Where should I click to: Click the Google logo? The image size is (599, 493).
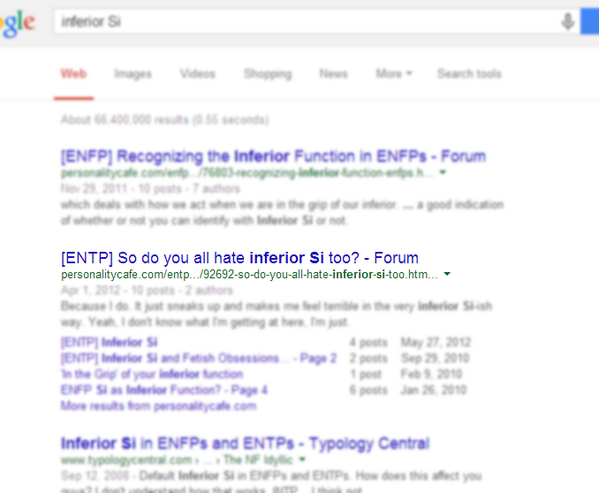click(17, 23)
